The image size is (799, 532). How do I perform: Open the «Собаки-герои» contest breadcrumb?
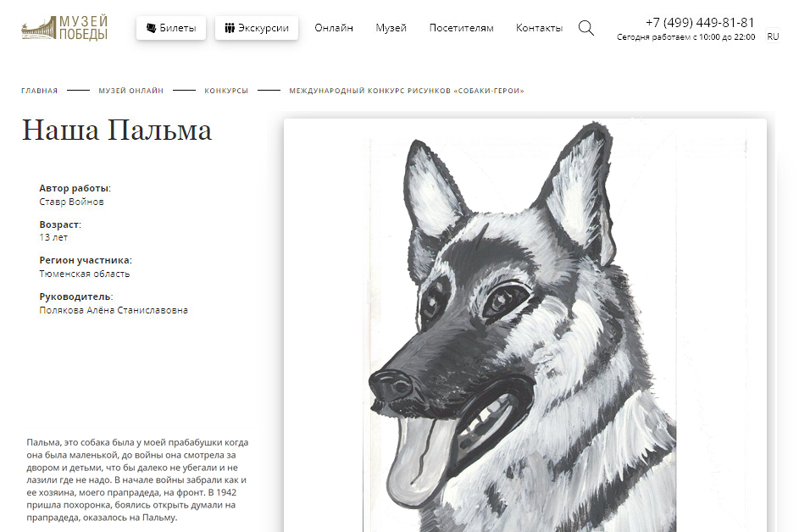tap(407, 91)
